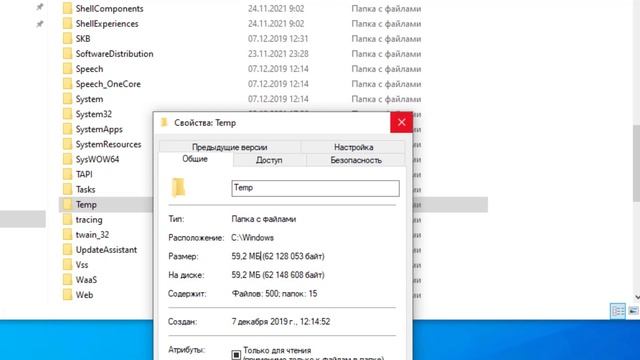Select the ShellExperiences folder icon

67,24
